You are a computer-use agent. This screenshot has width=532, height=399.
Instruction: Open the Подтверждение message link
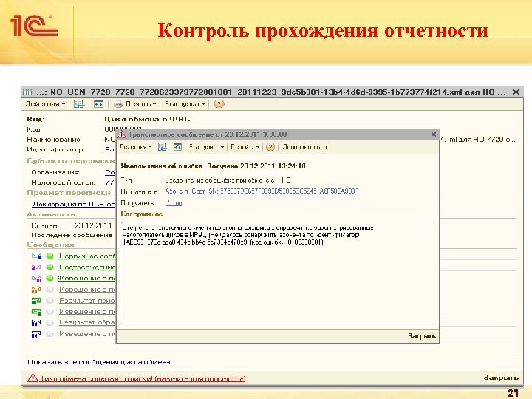[x=87, y=267]
